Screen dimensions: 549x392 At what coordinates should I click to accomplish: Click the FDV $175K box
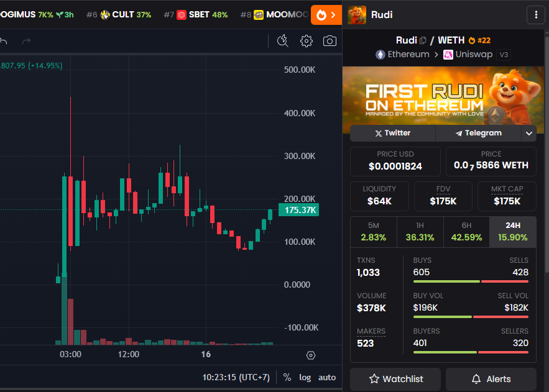pos(443,196)
